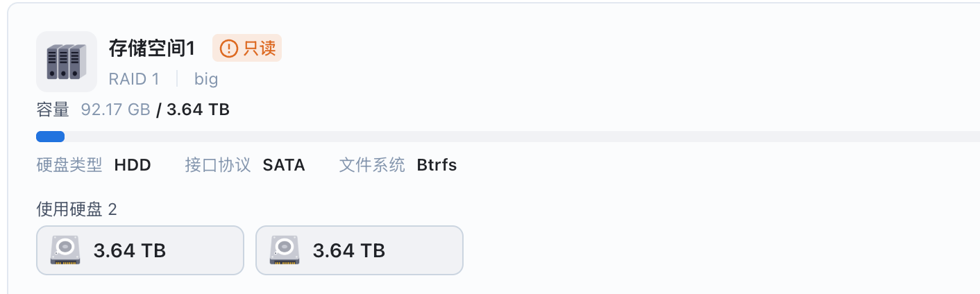The image size is (980, 294).
Task: Click the exclamation warning icon beside 只读
Action: tap(228, 49)
